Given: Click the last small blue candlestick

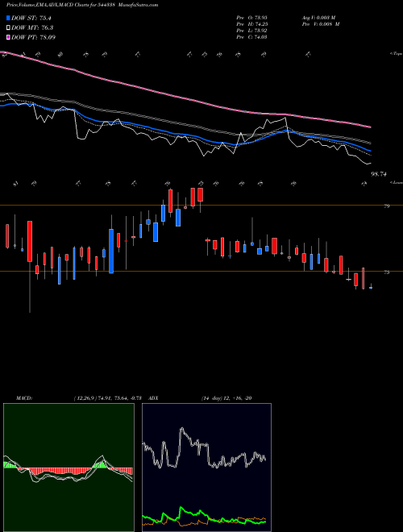Looking at the screenshot, I should pyautogui.click(x=371, y=287).
